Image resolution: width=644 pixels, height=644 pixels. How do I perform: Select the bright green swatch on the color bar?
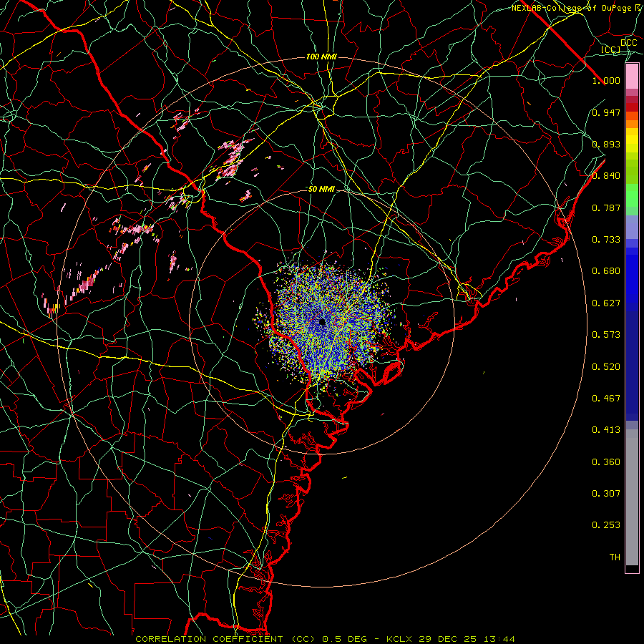[632, 195]
